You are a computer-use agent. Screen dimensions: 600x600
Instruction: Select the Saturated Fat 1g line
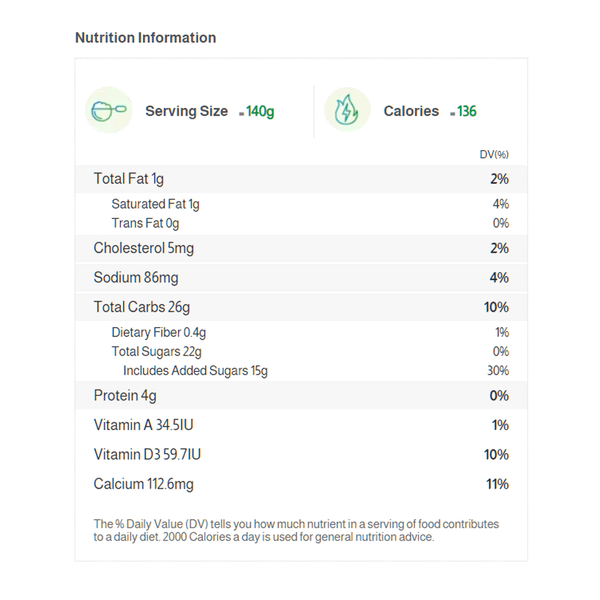(155, 204)
